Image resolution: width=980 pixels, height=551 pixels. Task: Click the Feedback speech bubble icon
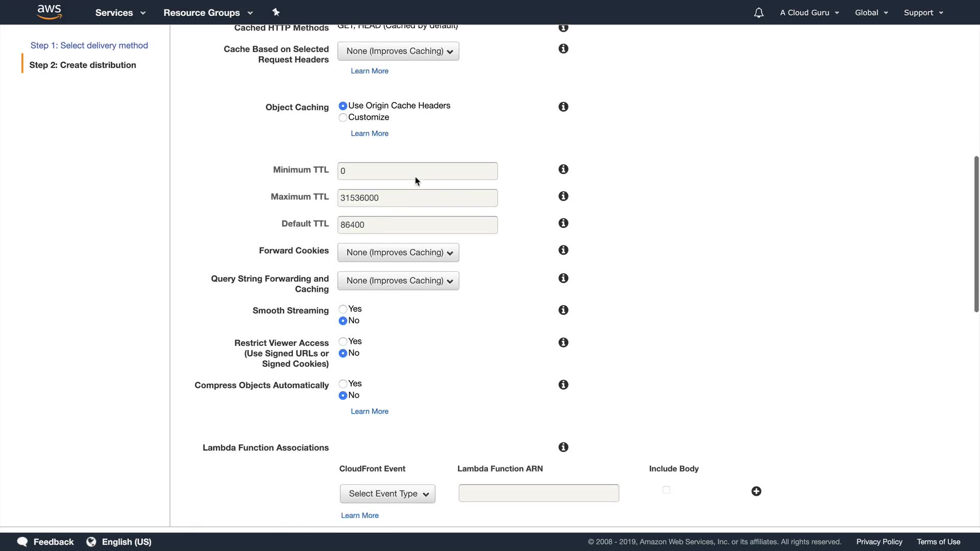point(22,542)
